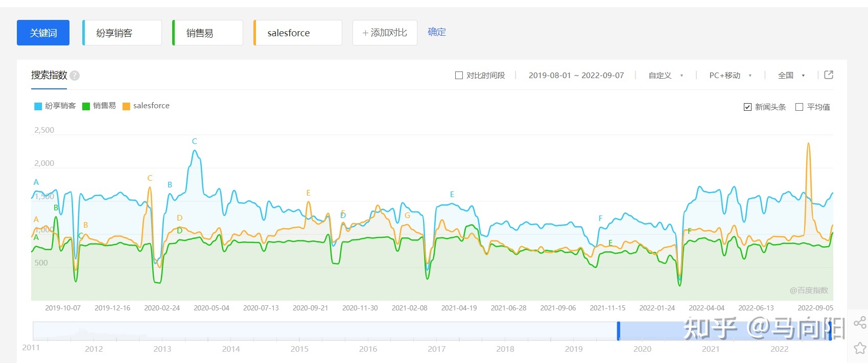Screen dimensions: 868x363
Task: Click the export icon at top right of chart
Action: (x=829, y=75)
